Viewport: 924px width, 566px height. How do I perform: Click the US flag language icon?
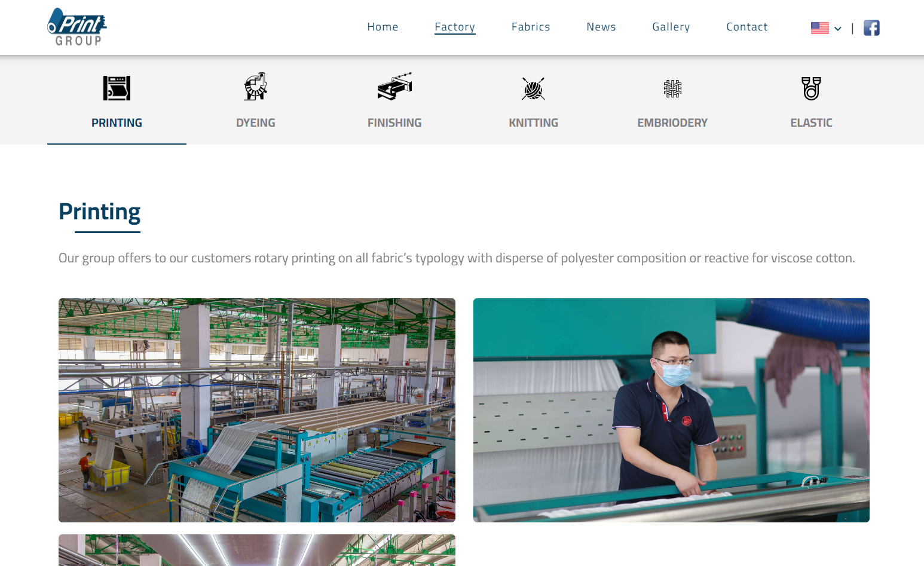820,28
